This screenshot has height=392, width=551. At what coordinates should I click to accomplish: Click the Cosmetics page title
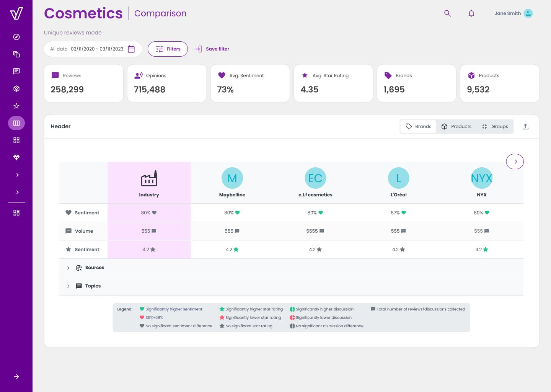click(x=83, y=13)
